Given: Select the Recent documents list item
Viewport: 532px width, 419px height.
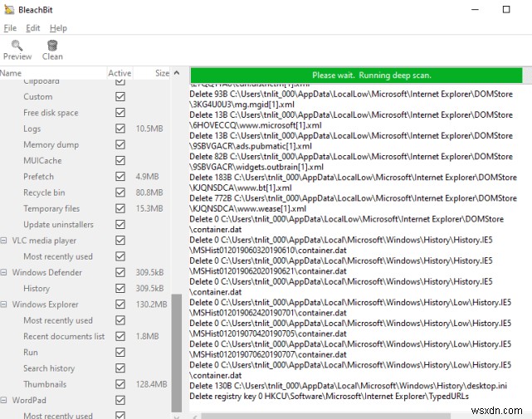Looking at the screenshot, I should point(64,336).
